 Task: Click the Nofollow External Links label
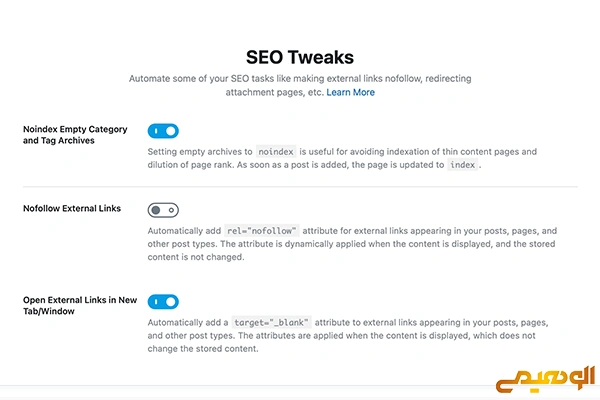(72, 208)
